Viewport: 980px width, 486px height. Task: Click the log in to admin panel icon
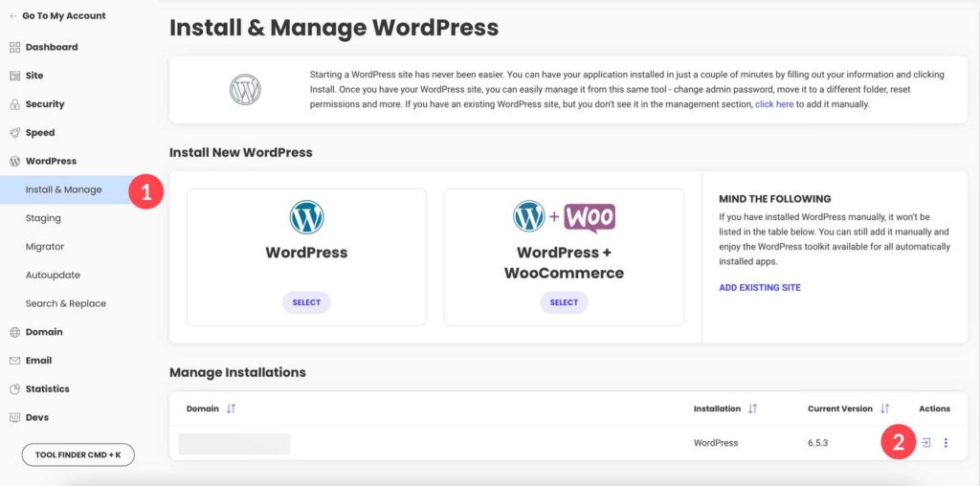click(925, 443)
